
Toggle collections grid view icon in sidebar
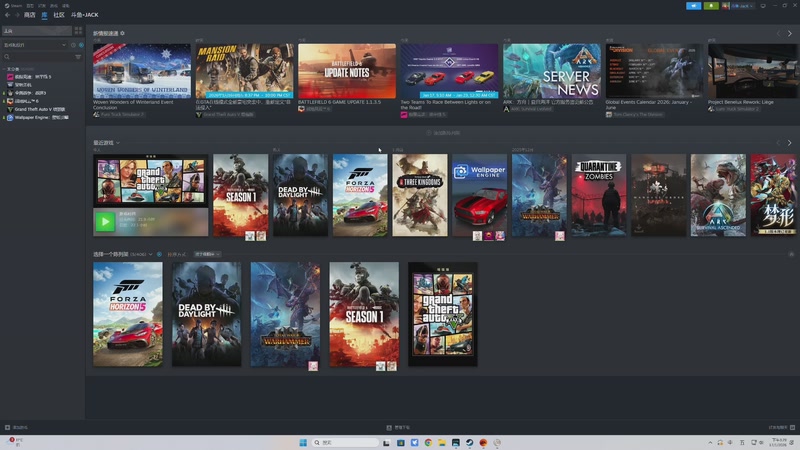(x=78, y=31)
